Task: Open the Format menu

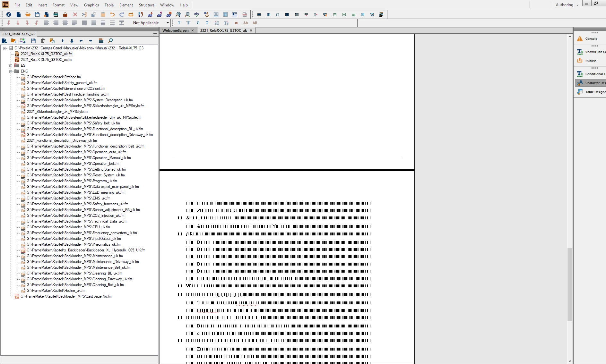Action: (58, 5)
